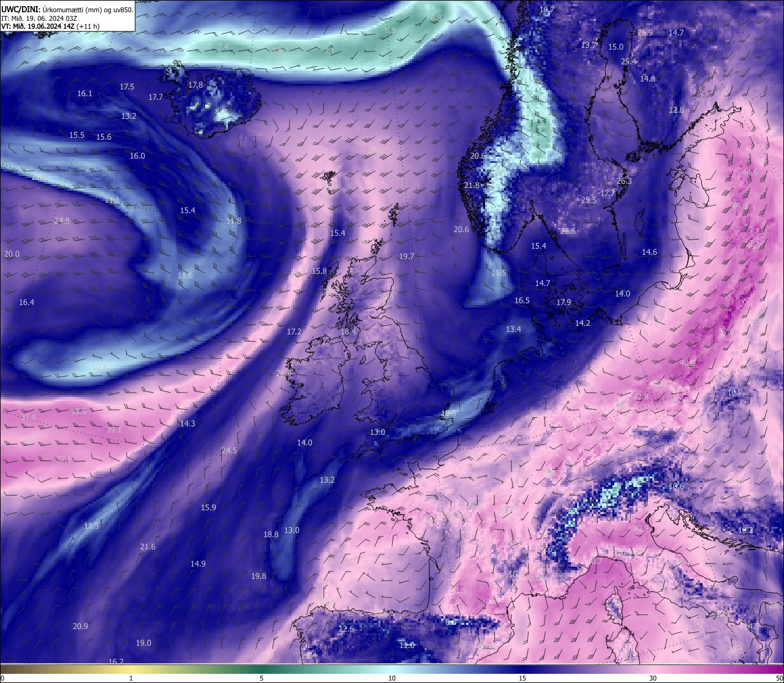Click the 15.6 map value
This screenshot has width=784, height=683.
click(x=104, y=137)
